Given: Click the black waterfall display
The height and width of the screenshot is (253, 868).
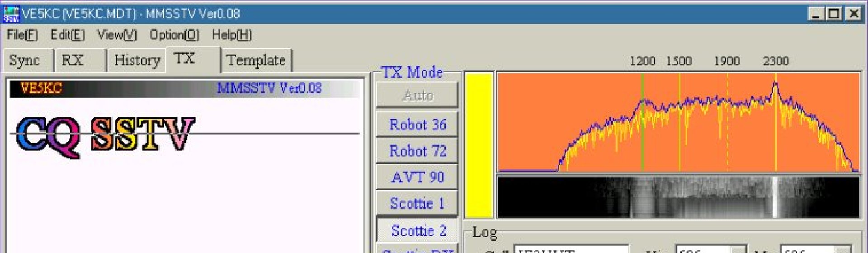Looking at the screenshot, I should 678,197.
